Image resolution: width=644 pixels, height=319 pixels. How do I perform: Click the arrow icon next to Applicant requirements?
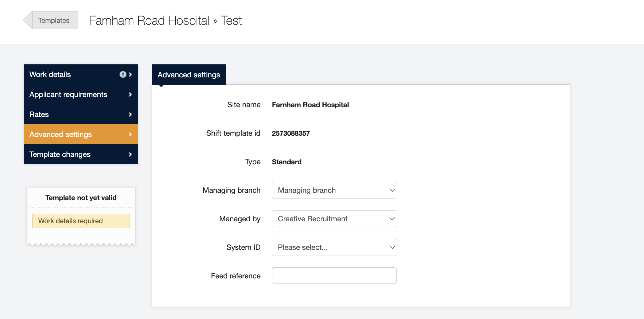(x=130, y=94)
